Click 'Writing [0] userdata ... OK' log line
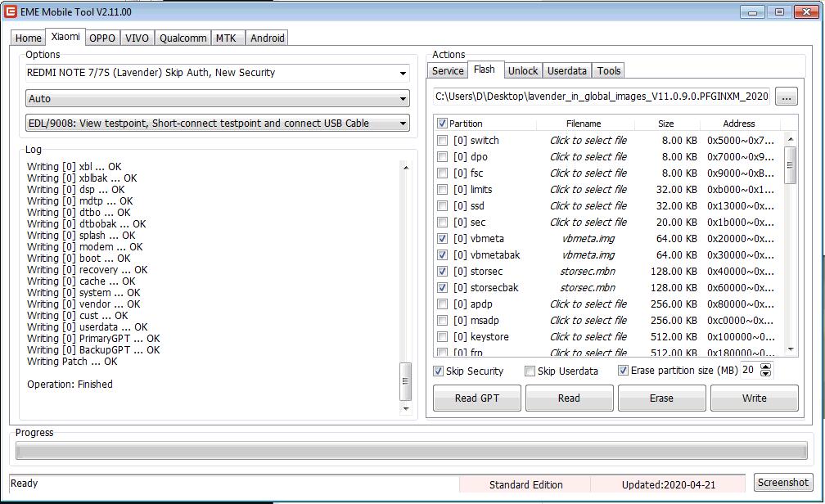This screenshot has height=504, width=825. tap(88, 327)
